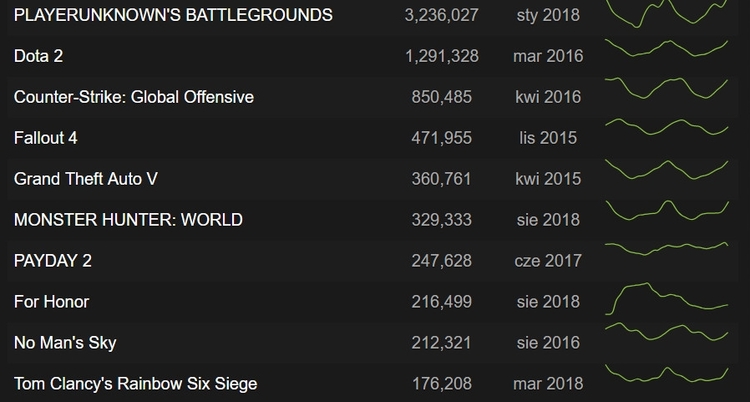Screen dimensions: 750x402
Task: Click the Rainbow Six Siege date mar 2018
Action: tap(548, 383)
